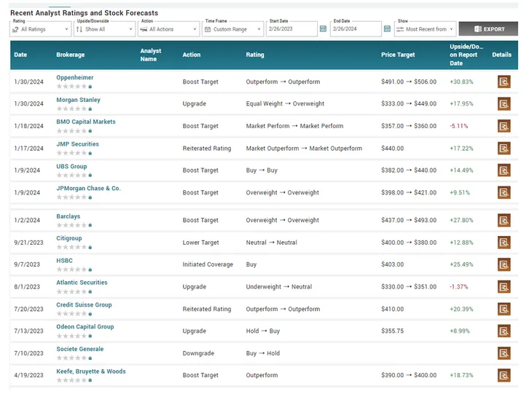Image resolution: width=532 pixels, height=394 pixels.
Task: Open details icon for Keefe, Bruyette & Woods
Action: (504, 375)
